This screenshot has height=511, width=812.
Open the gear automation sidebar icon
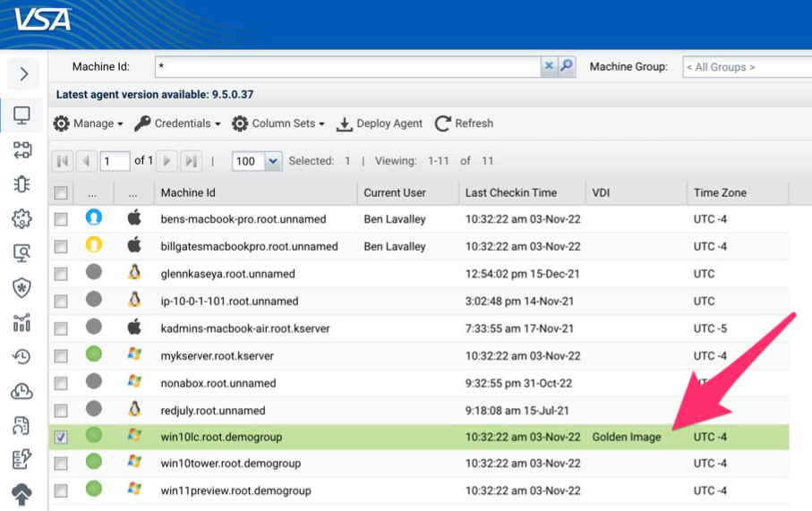coord(21,218)
